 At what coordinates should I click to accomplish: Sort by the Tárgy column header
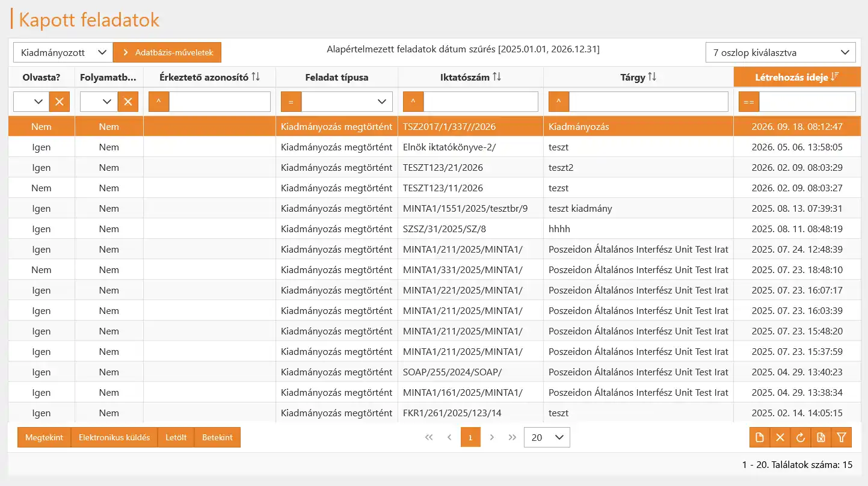[638, 77]
